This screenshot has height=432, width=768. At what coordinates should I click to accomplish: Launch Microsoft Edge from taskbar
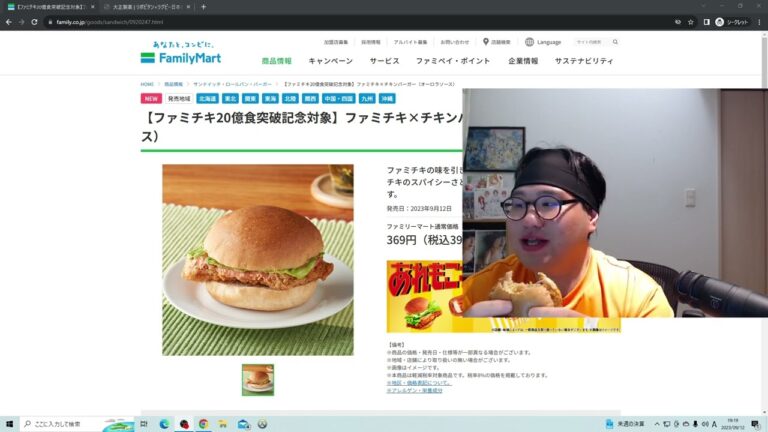[164, 424]
